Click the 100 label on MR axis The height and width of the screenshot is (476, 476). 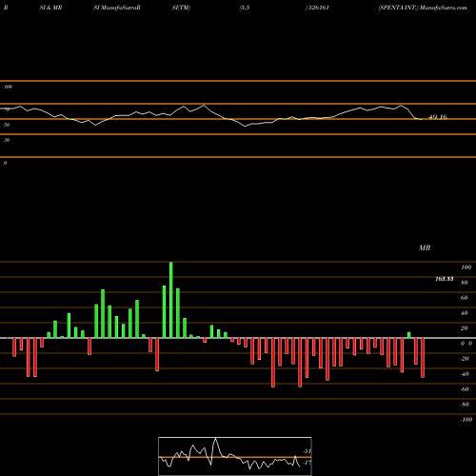click(466, 268)
